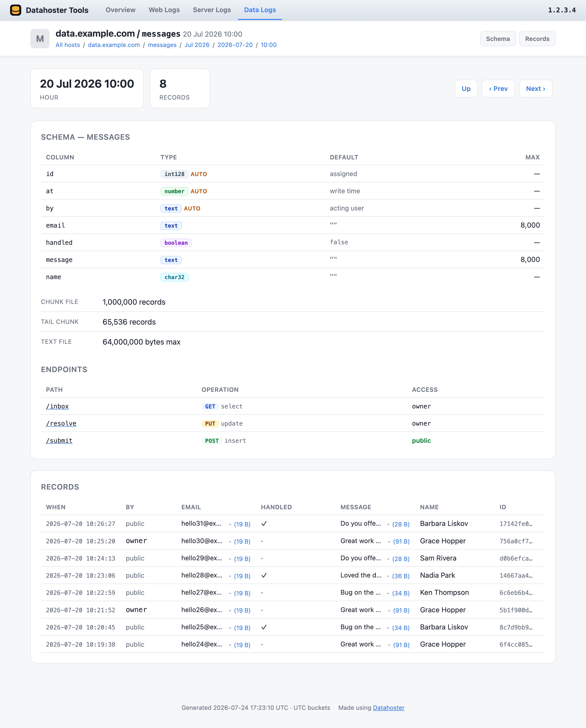Click the Datahoster Tools database logo

[x=15, y=10]
